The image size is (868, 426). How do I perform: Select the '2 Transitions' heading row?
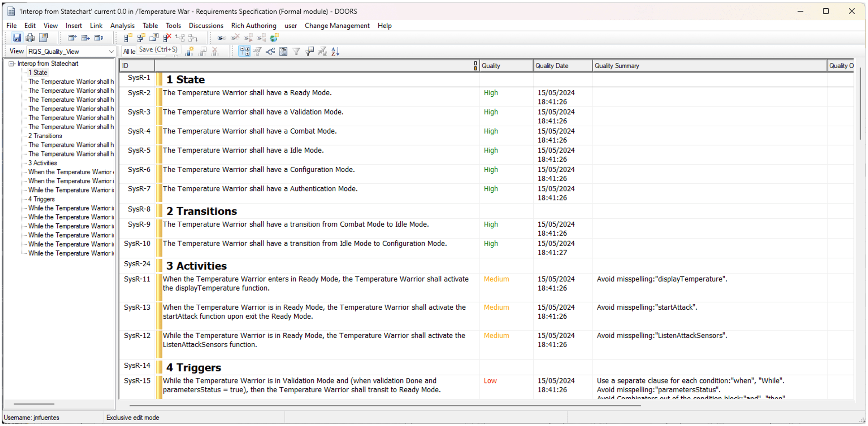click(x=202, y=211)
